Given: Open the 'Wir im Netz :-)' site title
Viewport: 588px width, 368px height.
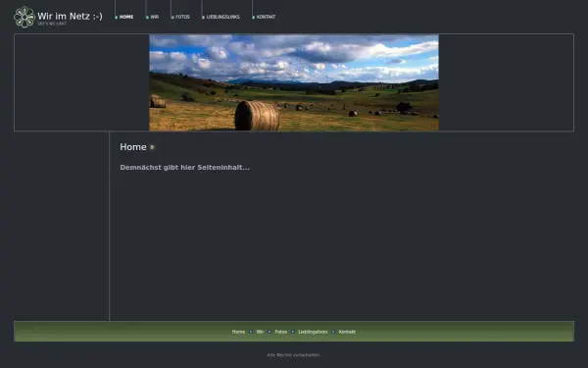Looking at the screenshot, I should pyautogui.click(x=70, y=16).
